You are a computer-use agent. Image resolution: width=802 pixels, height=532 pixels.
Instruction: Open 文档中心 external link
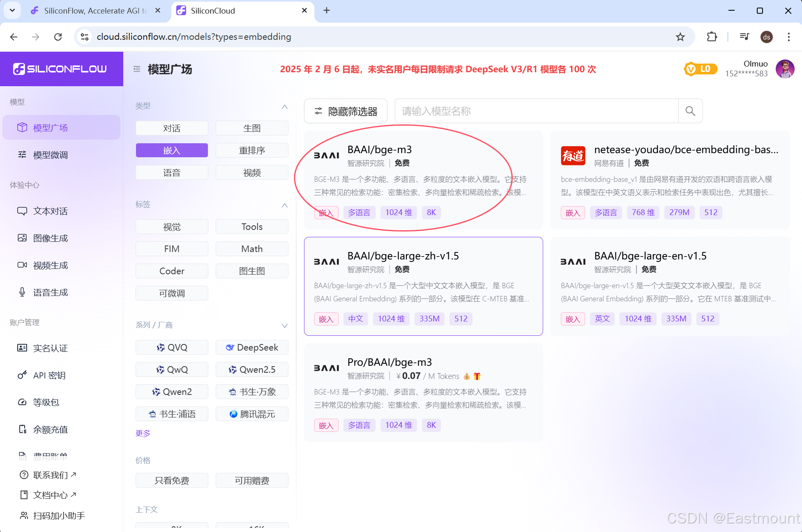pyautogui.click(x=48, y=495)
